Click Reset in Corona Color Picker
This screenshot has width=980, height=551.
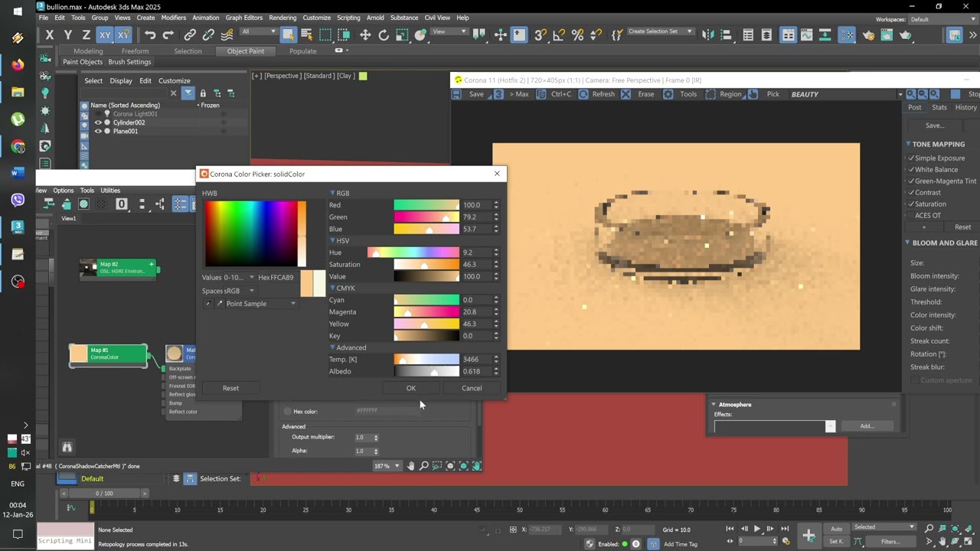coord(230,388)
